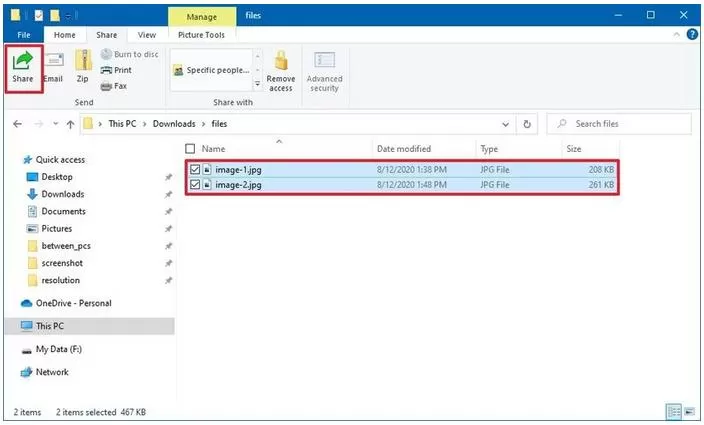The image size is (704, 425).
Task: Open the resolution folder in sidebar
Action: tap(60, 280)
